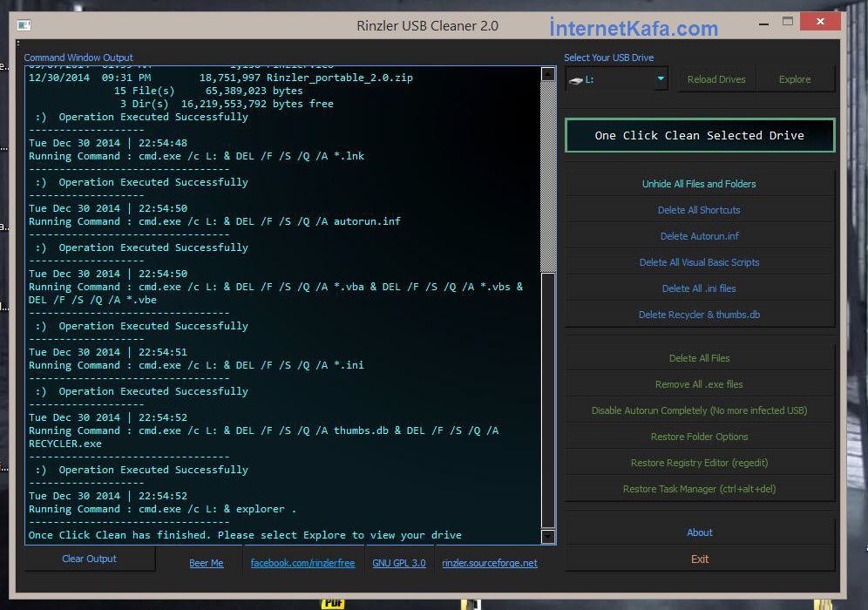Click the '22:54:48' timestamp line
The height and width of the screenshot is (610, 868).
coord(108,143)
